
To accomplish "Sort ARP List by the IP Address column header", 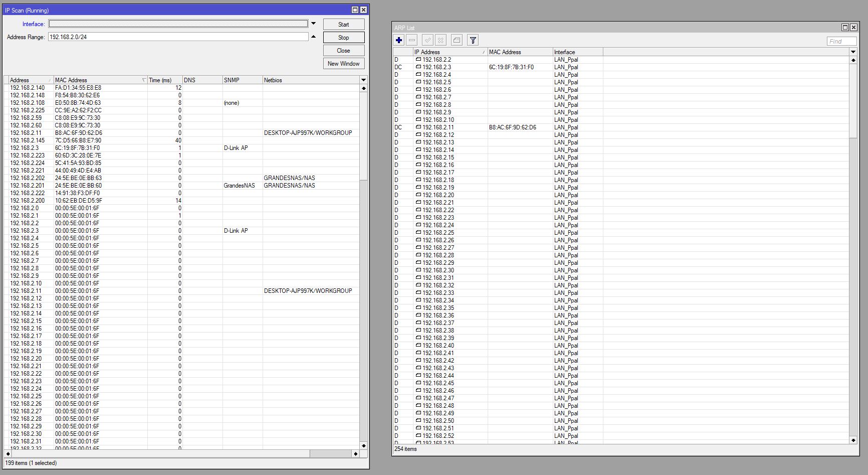I will 450,52.
